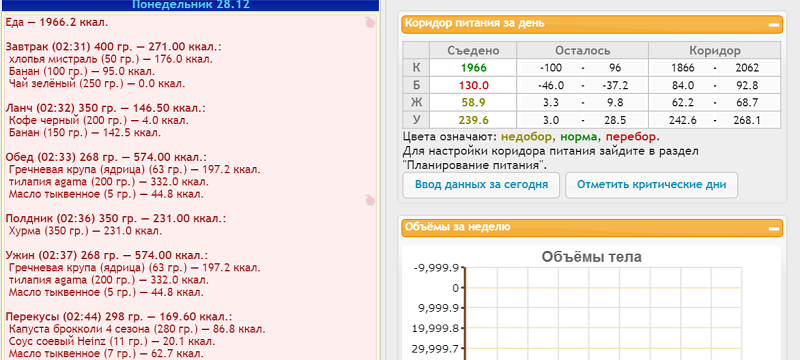The image size is (800, 360).
Task: Click the 'Коридор питания за день' panel title
Action: click(475, 23)
